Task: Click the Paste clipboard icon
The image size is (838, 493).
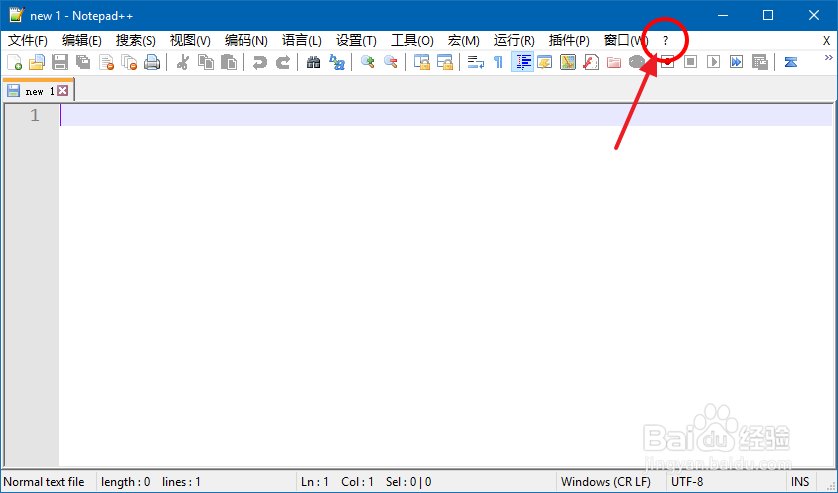Action: 229,63
